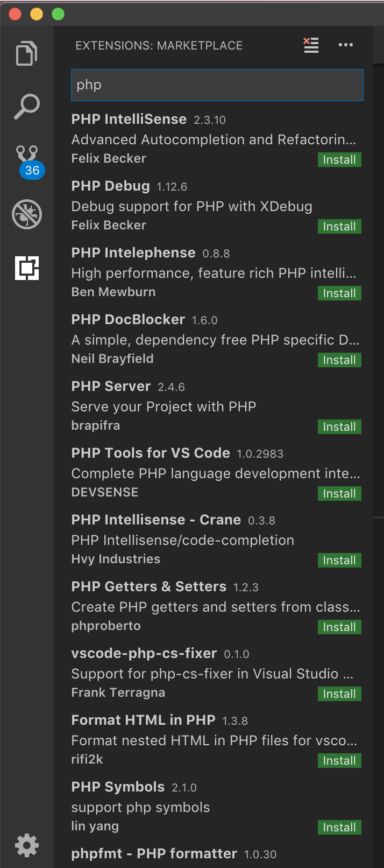
Task: Install Format HTML in PHP extension
Action: (x=339, y=761)
